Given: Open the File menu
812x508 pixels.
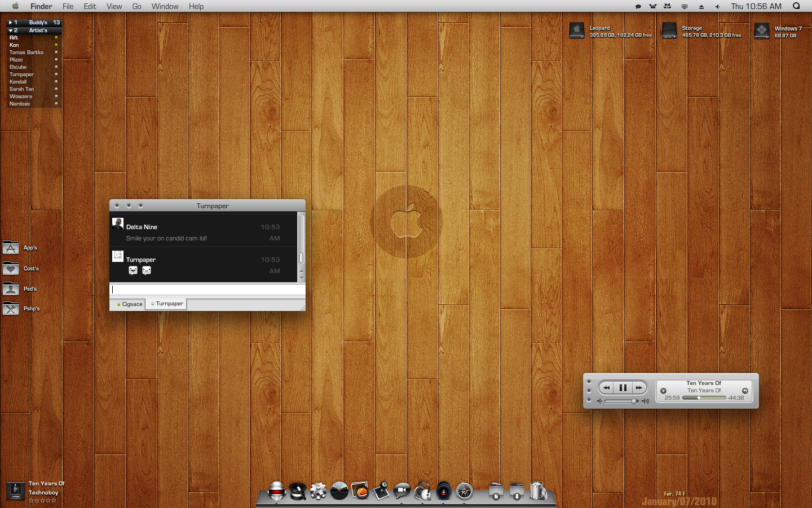Looking at the screenshot, I should (x=68, y=6).
